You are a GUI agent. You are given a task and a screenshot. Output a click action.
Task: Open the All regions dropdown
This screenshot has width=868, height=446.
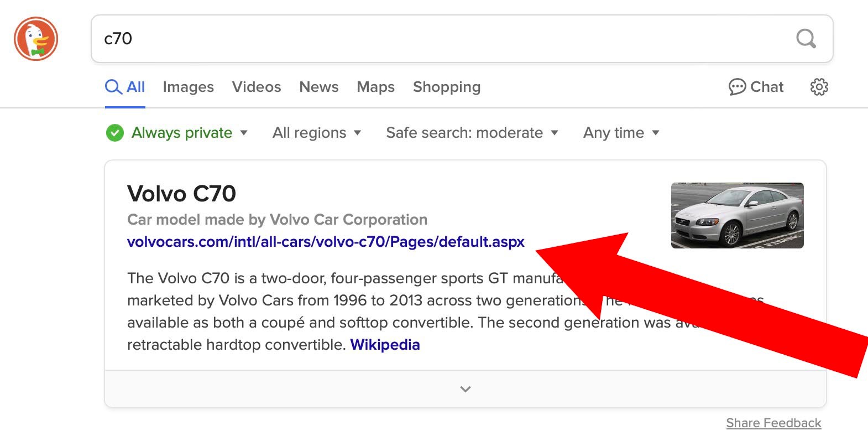pos(316,133)
